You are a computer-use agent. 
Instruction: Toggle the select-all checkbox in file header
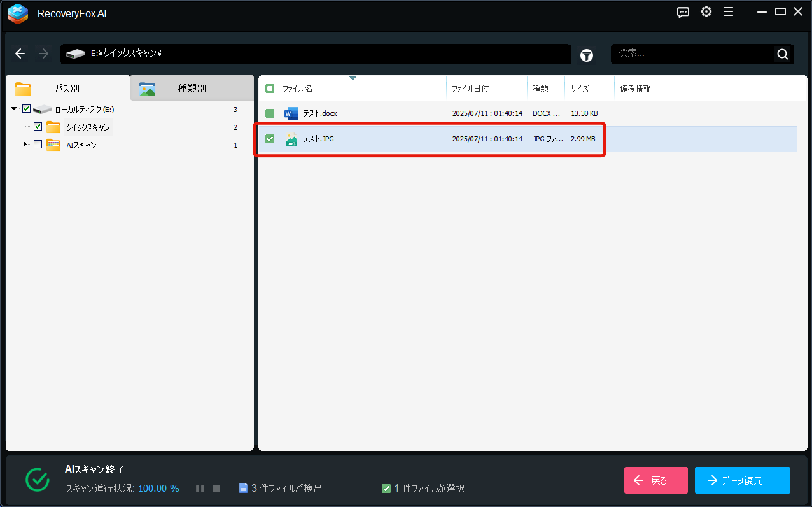tap(270, 89)
